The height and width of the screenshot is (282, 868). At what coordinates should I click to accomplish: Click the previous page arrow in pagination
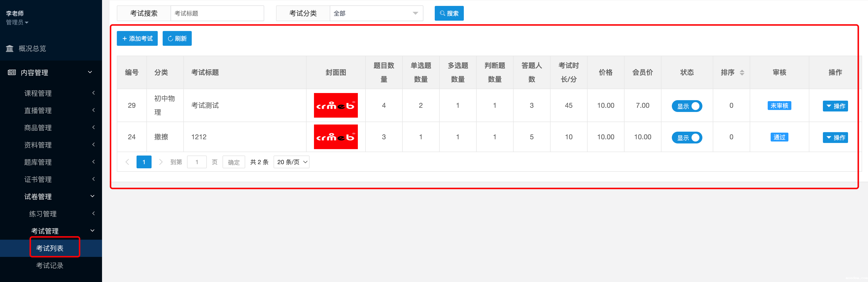tap(127, 162)
